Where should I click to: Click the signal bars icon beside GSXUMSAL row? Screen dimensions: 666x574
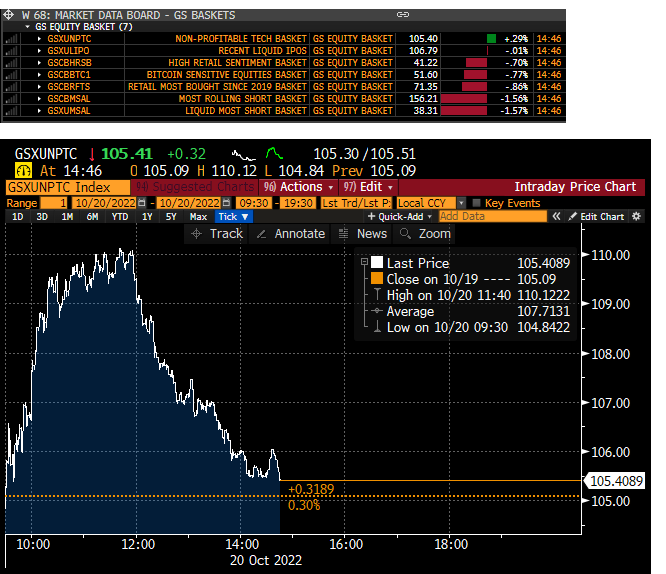coord(11,111)
